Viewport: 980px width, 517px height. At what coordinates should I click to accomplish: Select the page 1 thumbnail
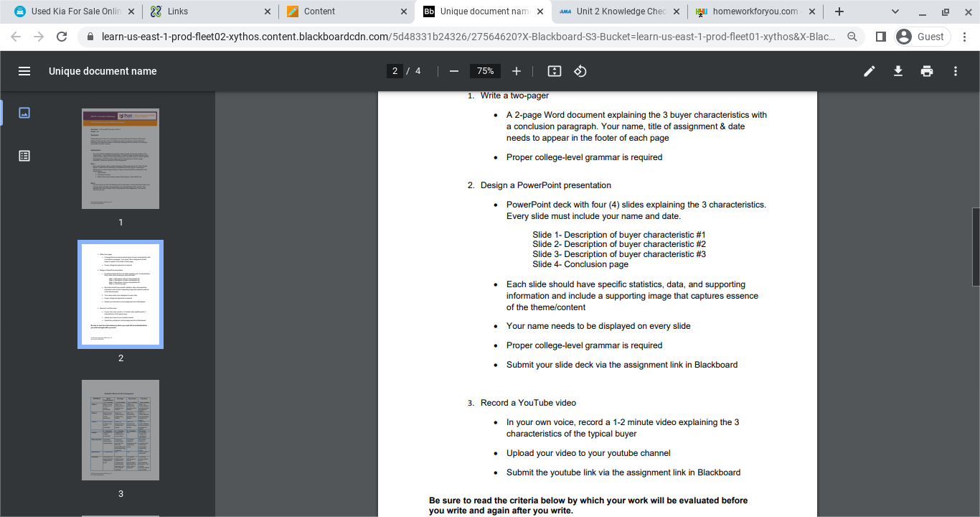tap(121, 159)
